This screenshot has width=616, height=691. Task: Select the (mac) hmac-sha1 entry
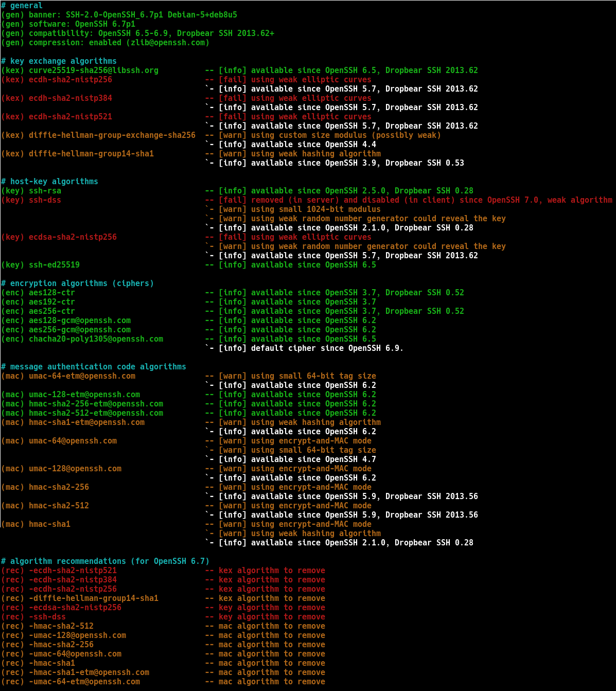pyautogui.click(x=36, y=524)
